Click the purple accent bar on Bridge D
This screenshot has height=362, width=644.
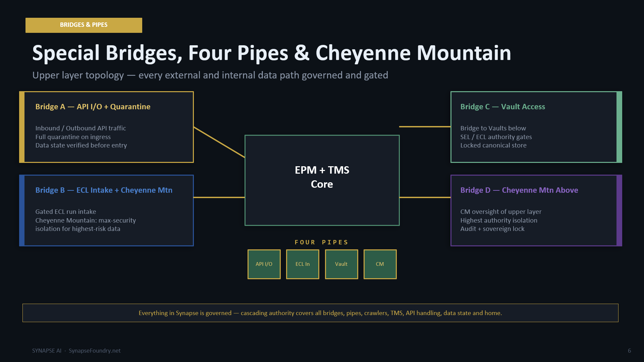(620, 210)
